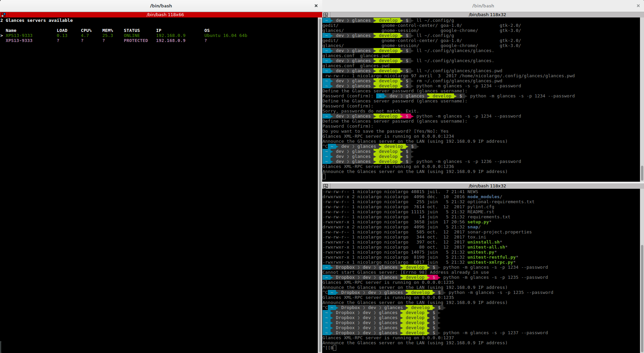Click the STATUS column header
Image resolution: width=644 pixels, height=353 pixels.
132,30
